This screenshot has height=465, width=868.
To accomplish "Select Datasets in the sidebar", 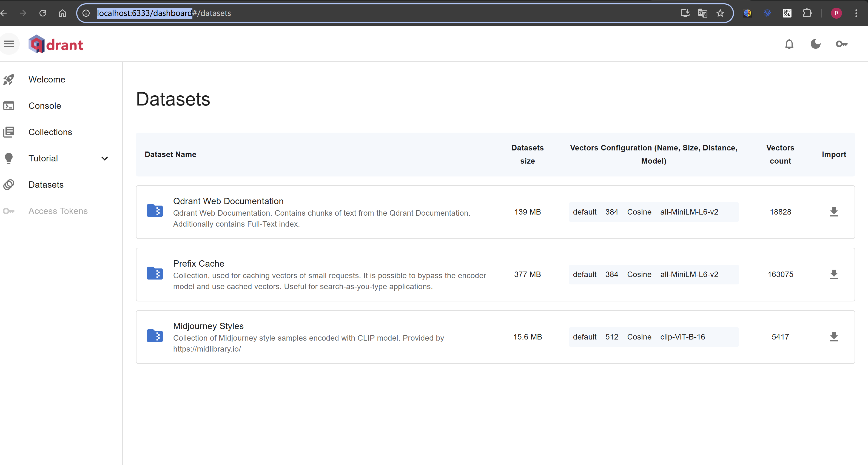I will 46,185.
